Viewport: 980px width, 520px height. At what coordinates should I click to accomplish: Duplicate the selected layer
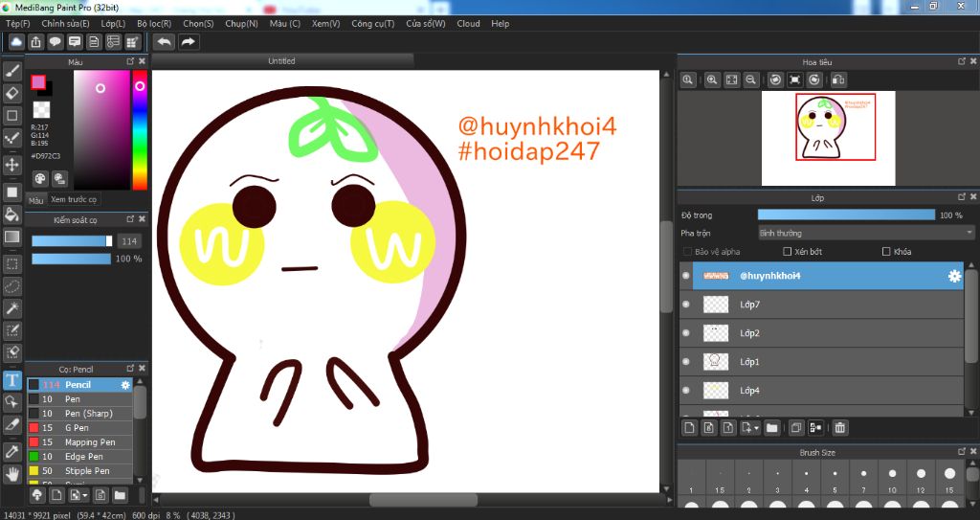click(x=795, y=428)
